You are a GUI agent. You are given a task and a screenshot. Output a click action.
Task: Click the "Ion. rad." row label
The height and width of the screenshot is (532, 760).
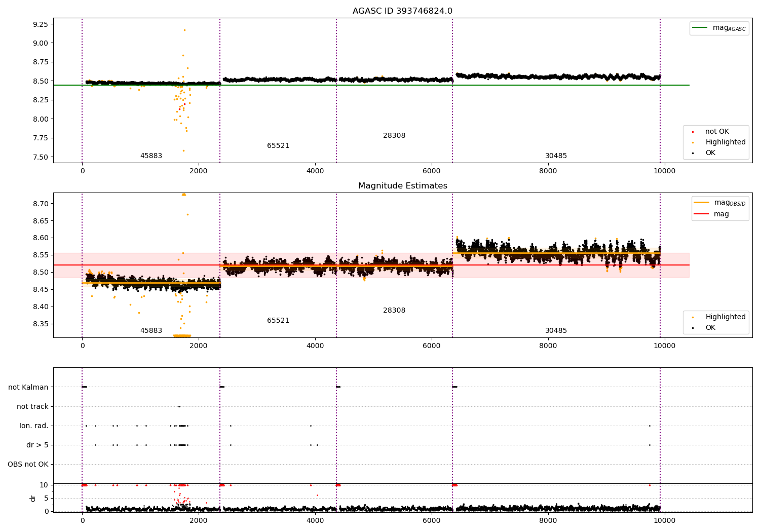click(34, 426)
